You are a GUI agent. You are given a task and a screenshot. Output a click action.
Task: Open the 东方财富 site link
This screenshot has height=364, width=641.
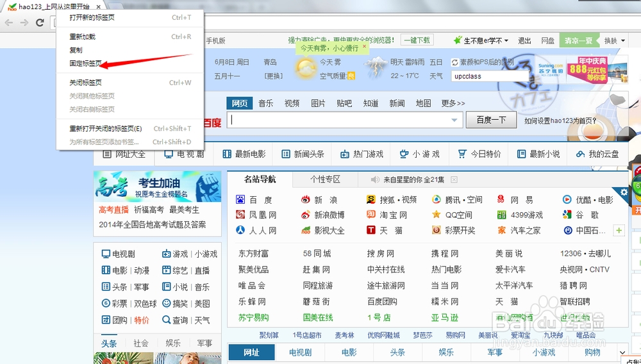coord(253,253)
